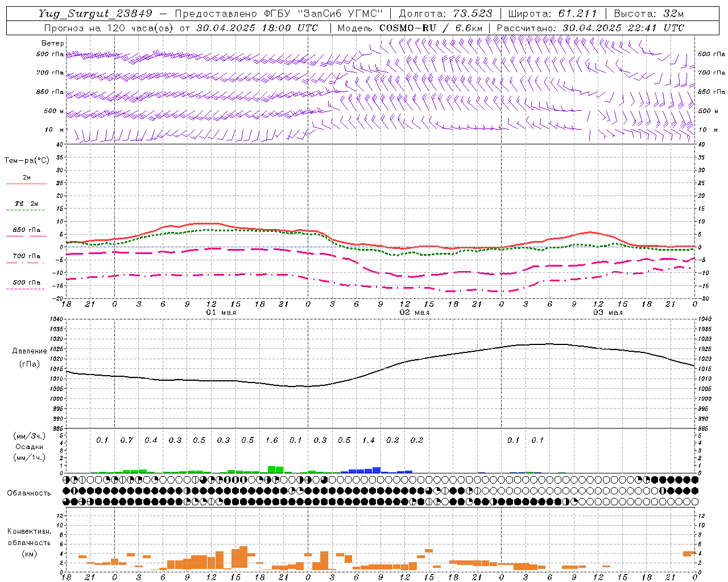Click the 01 мая date label

click(221, 313)
